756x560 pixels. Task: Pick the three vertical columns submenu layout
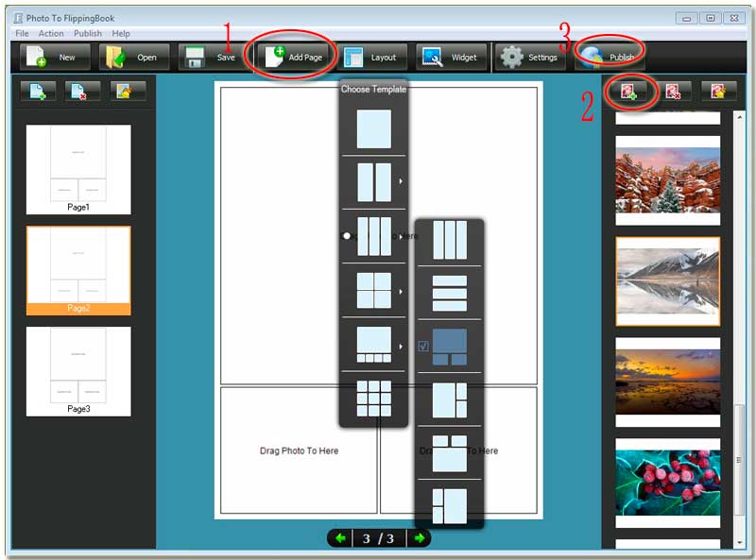[450, 240]
